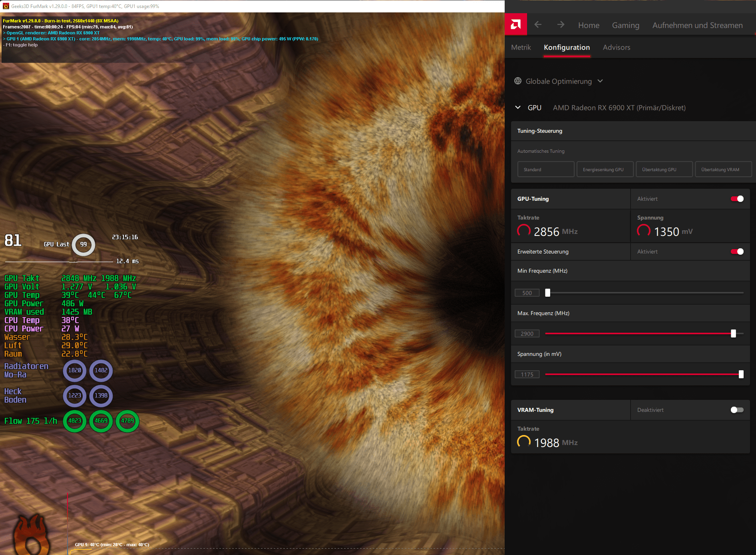Open the Gaming menu
This screenshot has width=756, height=555.
tap(626, 25)
